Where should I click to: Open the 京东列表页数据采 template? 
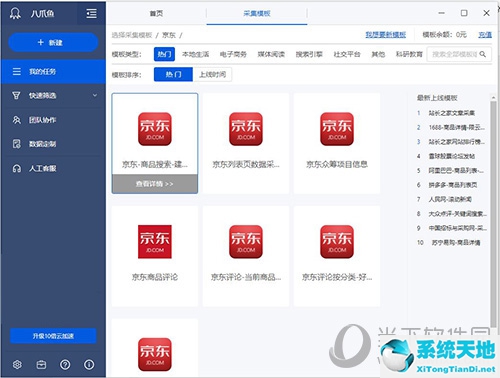[x=246, y=143]
